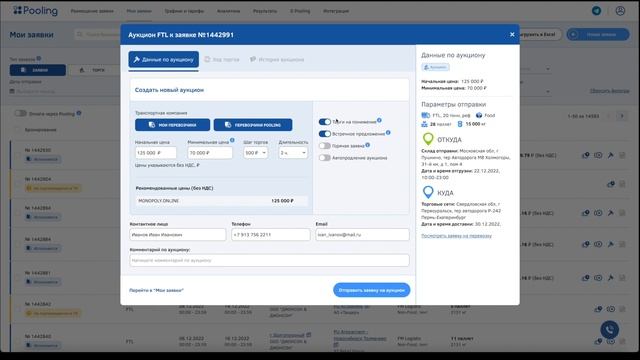The image size is (640, 360).
Task: Click the map pin icon in row 1442930
Action: pyautogui.click(x=586, y=155)
